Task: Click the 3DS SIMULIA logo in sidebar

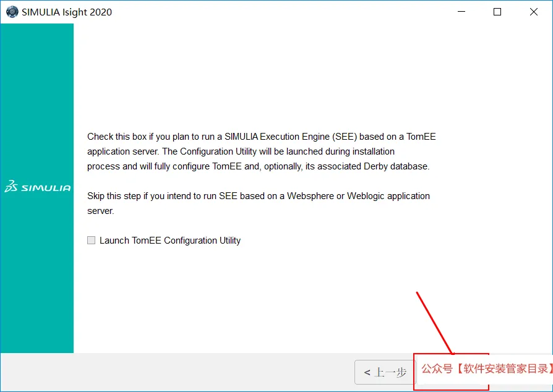Action: [x=37, y=187]
